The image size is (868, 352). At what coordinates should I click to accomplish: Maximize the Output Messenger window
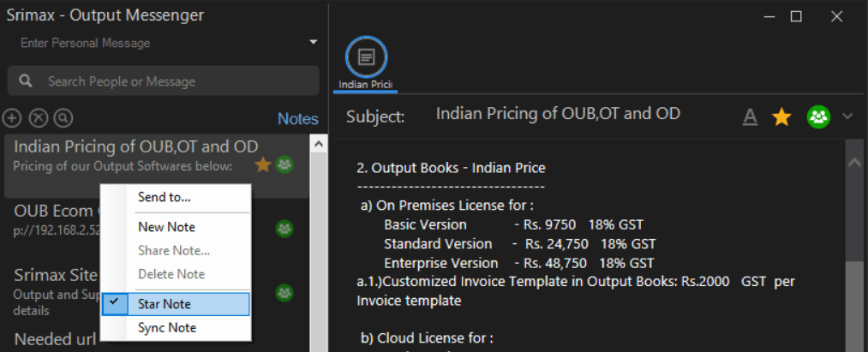796,16
